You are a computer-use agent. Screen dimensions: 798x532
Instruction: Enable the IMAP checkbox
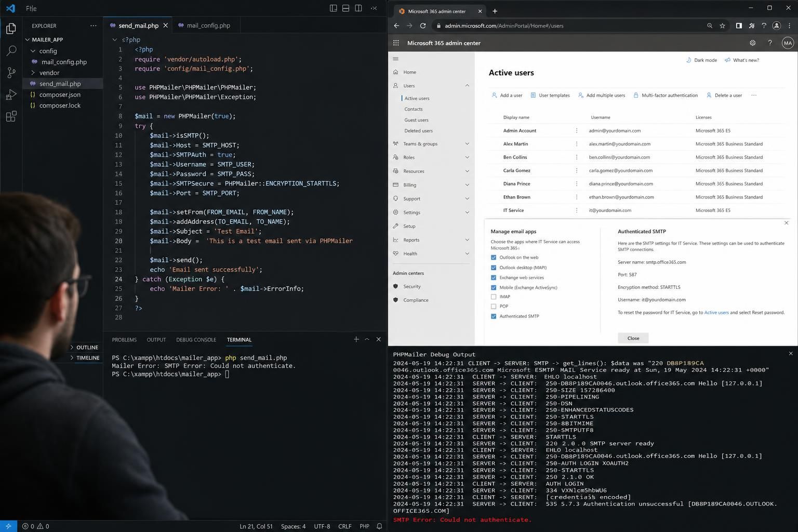(x=494, y=297)
